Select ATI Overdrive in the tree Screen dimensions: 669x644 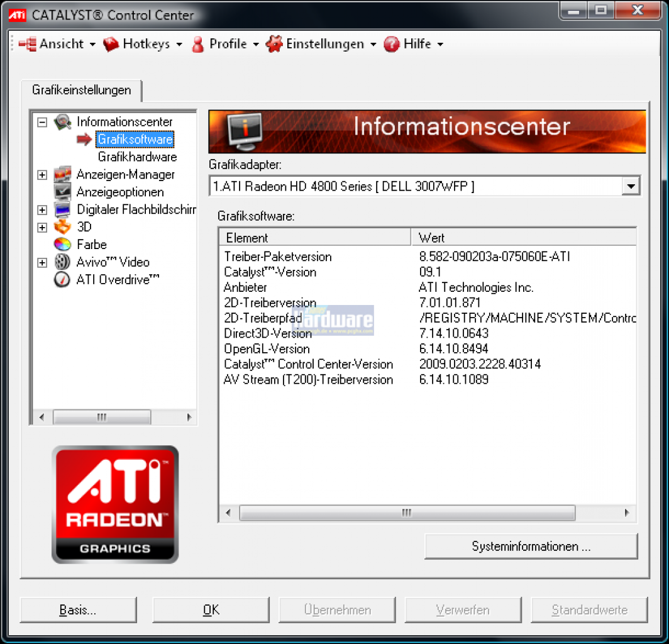(118, 279)
